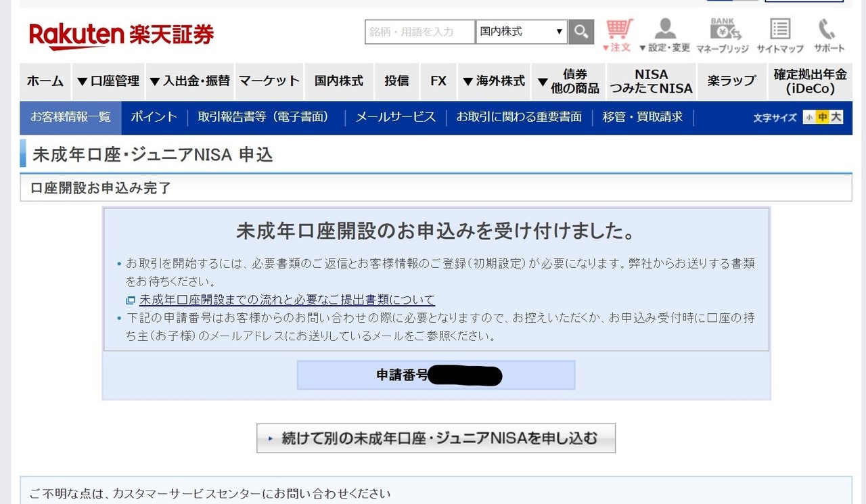Click 続けて別の未成年口座・ジュニアNISAを申し込む button
Viewport: 866px width, 504px height.
(436, 438)
